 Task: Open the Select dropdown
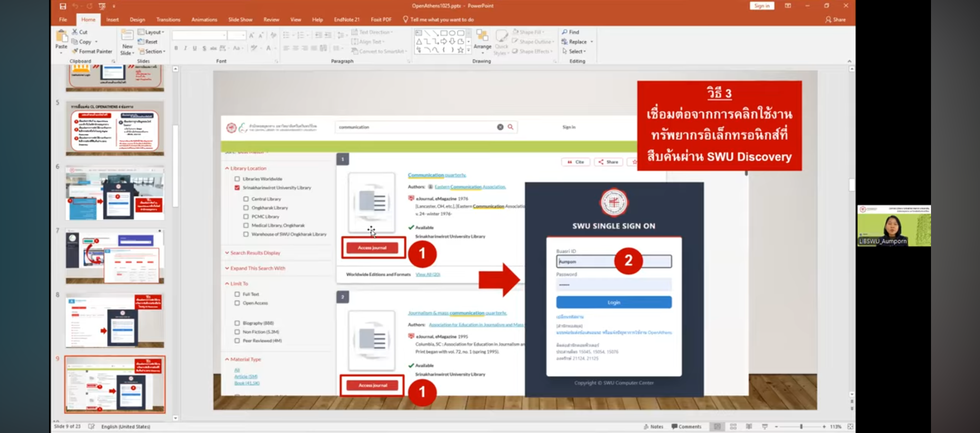[x=574, y=52]
